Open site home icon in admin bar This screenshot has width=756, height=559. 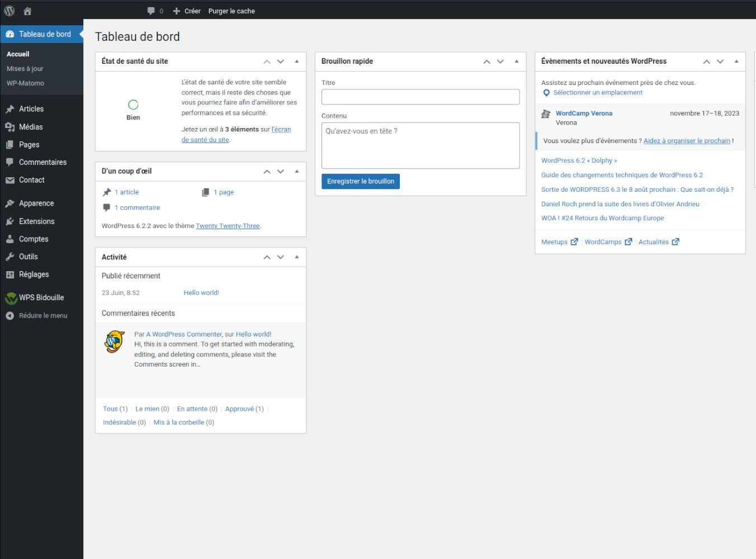click(x=27, y=11)
